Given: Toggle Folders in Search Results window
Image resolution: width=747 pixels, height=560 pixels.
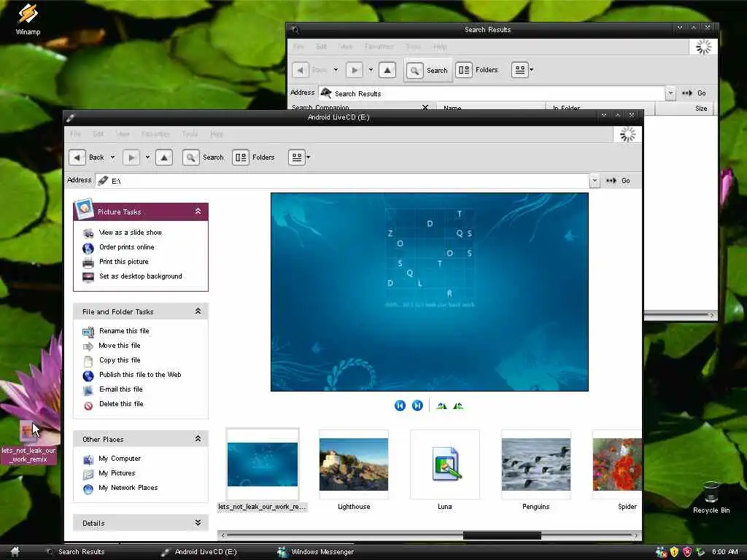Looking at the screenshot, I should tap(477, 70).
